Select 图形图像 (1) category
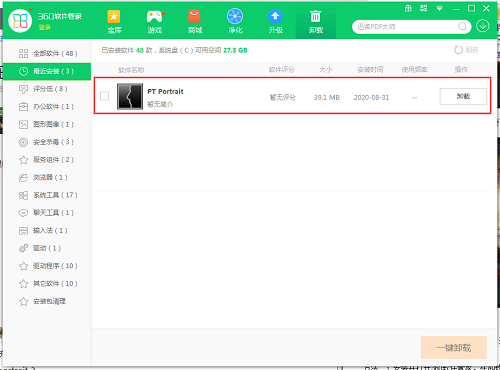500x370 pixels. [x=47, y=124]
